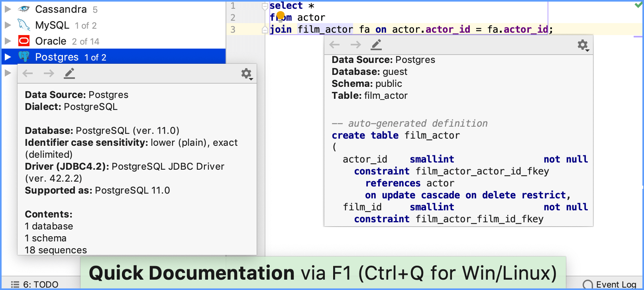Click the green inspection checkmark in editor
644x290 pixels.
[638, 5]
